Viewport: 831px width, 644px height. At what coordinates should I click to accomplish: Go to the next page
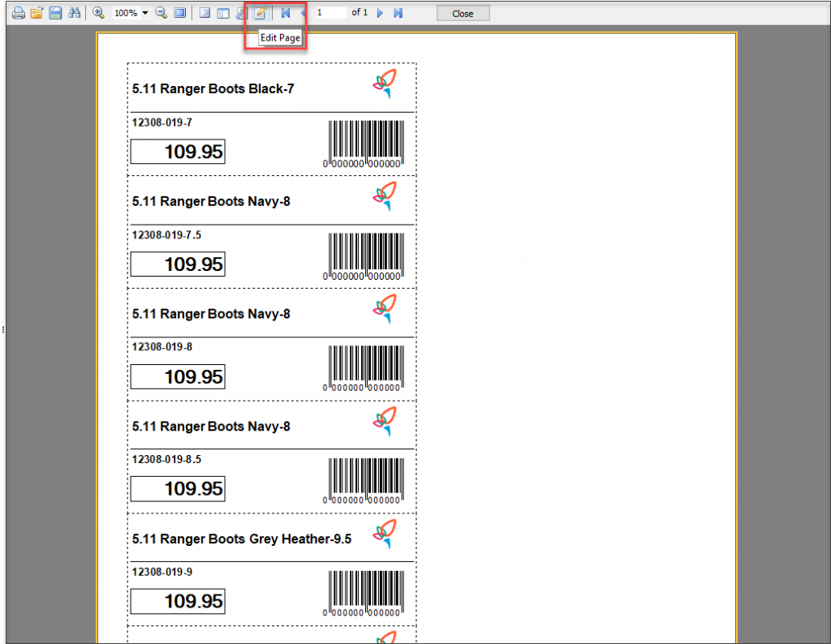point(380,13)
